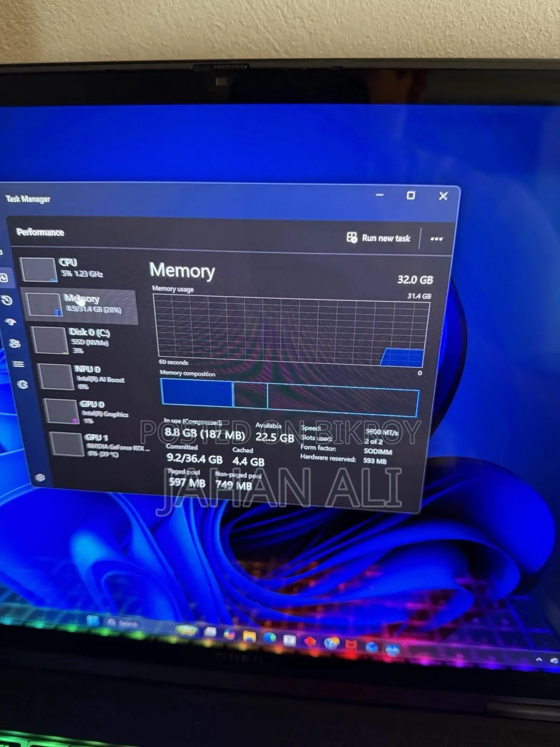Open the Windows Start menu
The image size is (560, 747).
click(93, 620)
